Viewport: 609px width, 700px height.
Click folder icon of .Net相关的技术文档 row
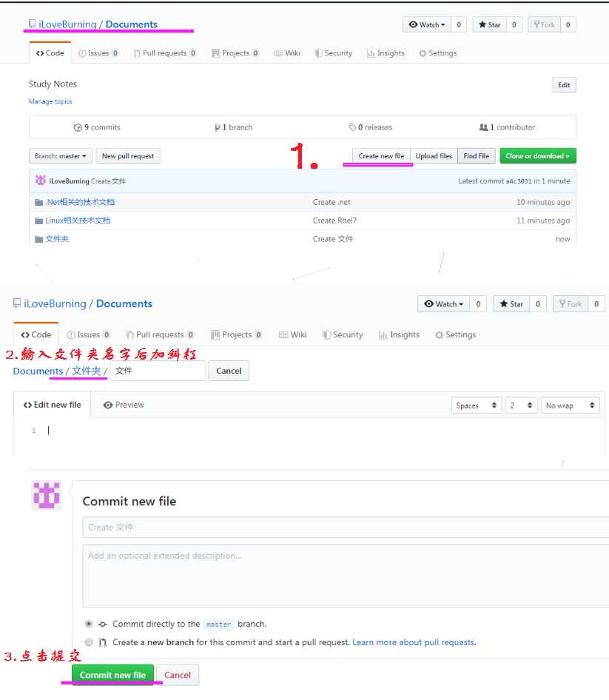tap(38, 202)
